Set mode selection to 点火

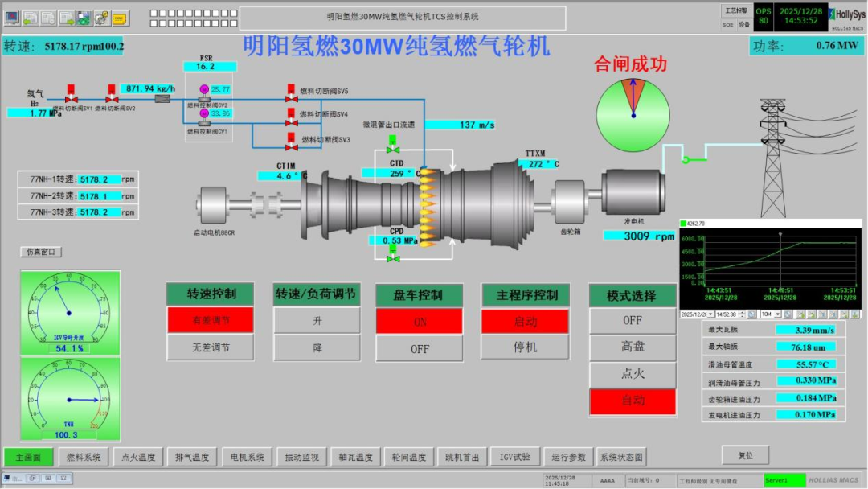[633, 374]
